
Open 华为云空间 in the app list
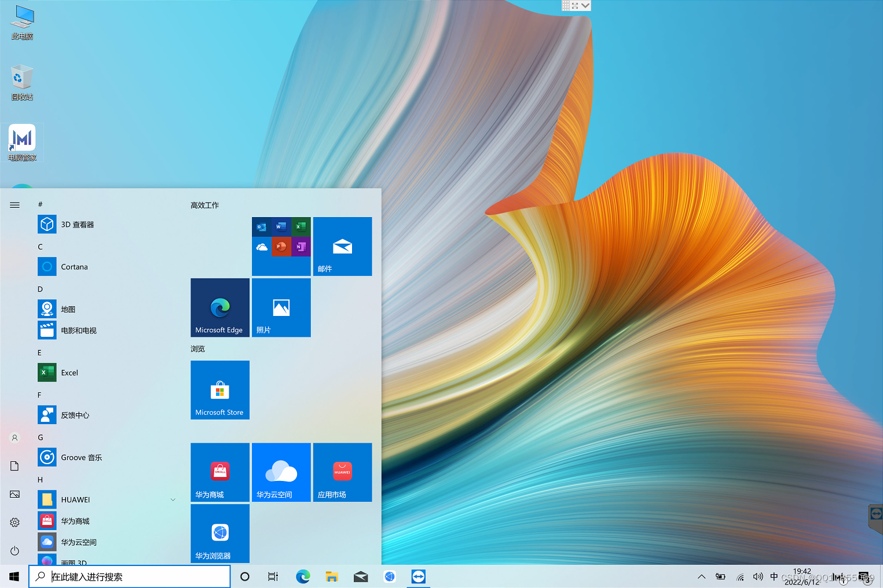pos(107,542)
